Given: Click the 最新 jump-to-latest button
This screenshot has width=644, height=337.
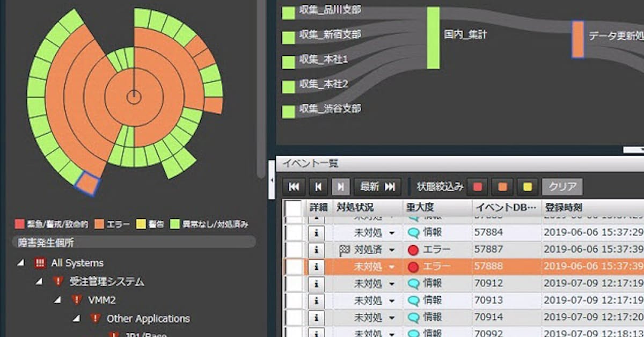Looking at the screenshot, I should pyautogui.click(x=378, y=187).
